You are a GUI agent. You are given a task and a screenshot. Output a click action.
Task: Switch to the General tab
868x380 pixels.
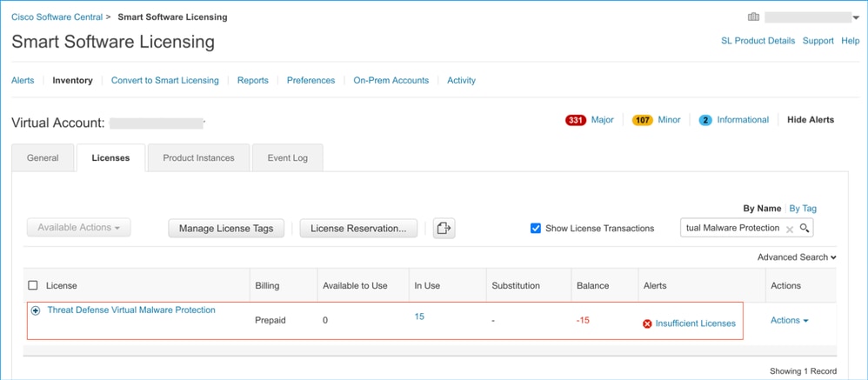point(43,157)
